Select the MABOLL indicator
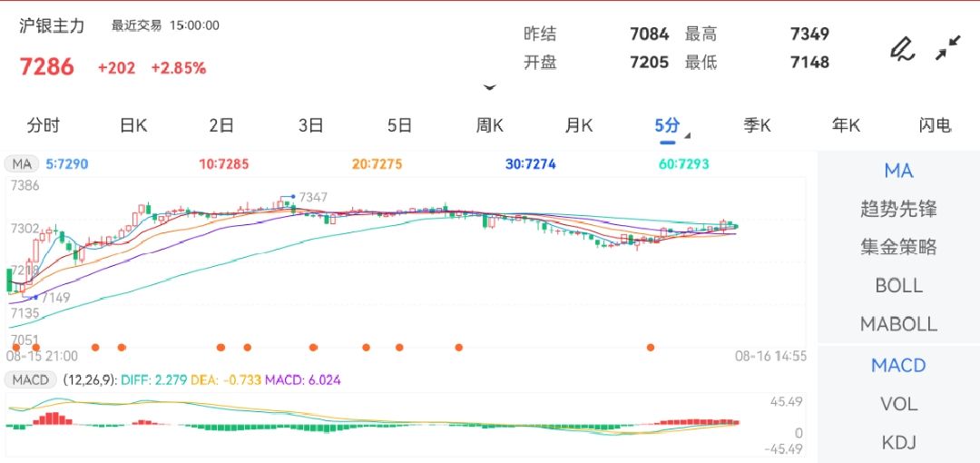The height and width of the screenshot is (463, 980). pyautogui.click(x=898, y=323)
